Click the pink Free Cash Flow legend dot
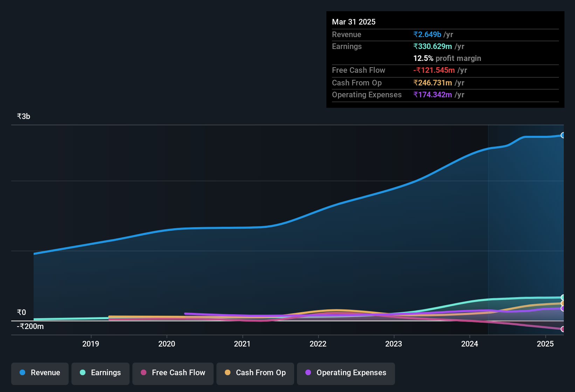This screenshot has height=392, width=575. (x=144, y=373)
